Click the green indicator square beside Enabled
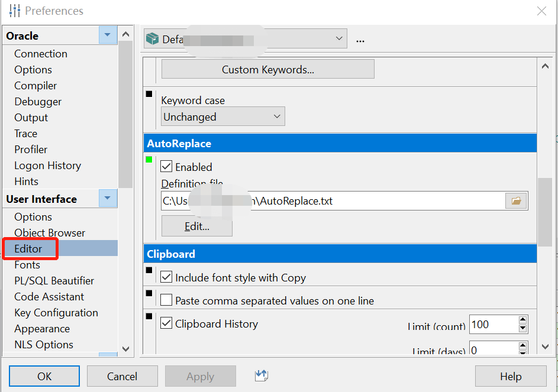 coord(149,160)
